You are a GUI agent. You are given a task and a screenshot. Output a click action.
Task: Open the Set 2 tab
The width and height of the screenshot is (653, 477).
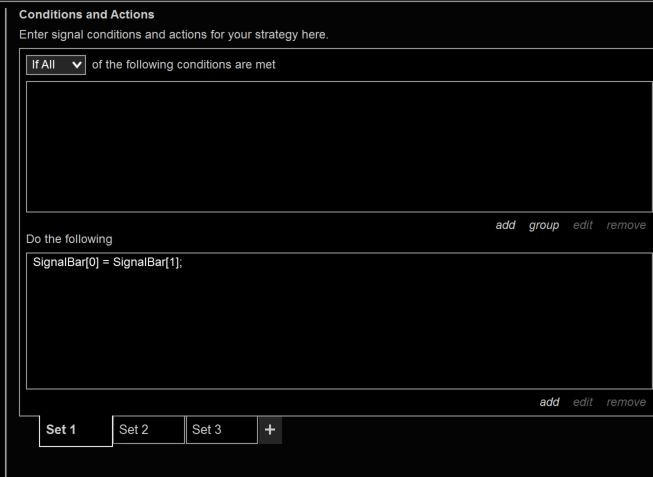[148, 429]
